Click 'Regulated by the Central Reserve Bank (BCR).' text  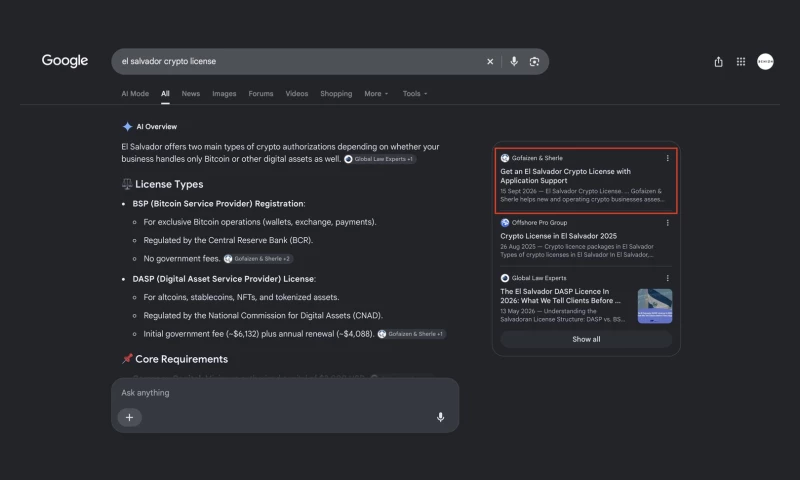228,240
